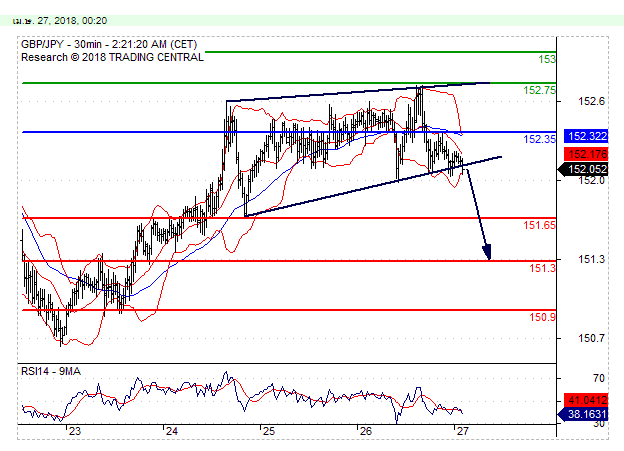
Task: Click date label 23 on time axis
Action: (x=74, y=431)
